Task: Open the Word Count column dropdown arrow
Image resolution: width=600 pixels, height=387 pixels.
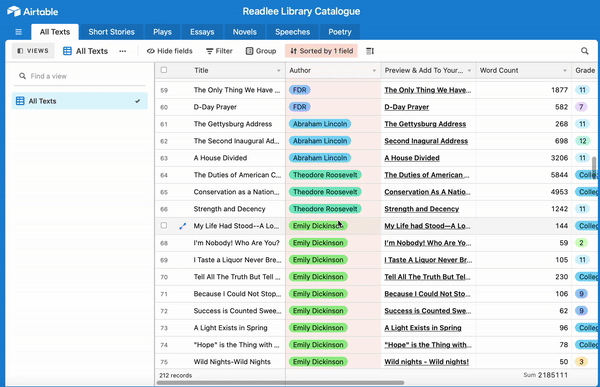Action: (565, 71)
